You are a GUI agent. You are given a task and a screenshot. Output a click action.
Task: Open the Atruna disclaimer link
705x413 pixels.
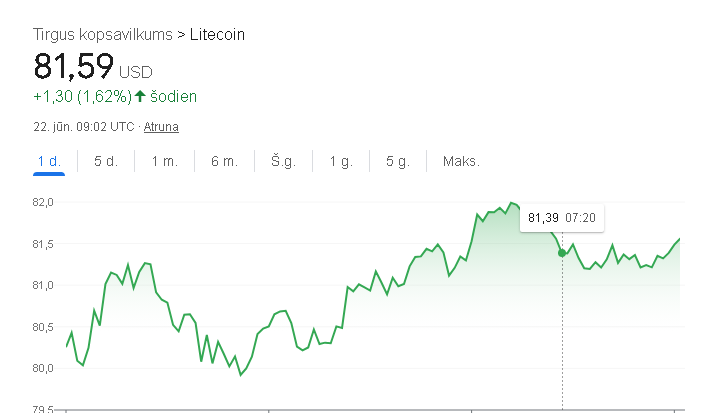pyautogui.click(x=161, y=127)
